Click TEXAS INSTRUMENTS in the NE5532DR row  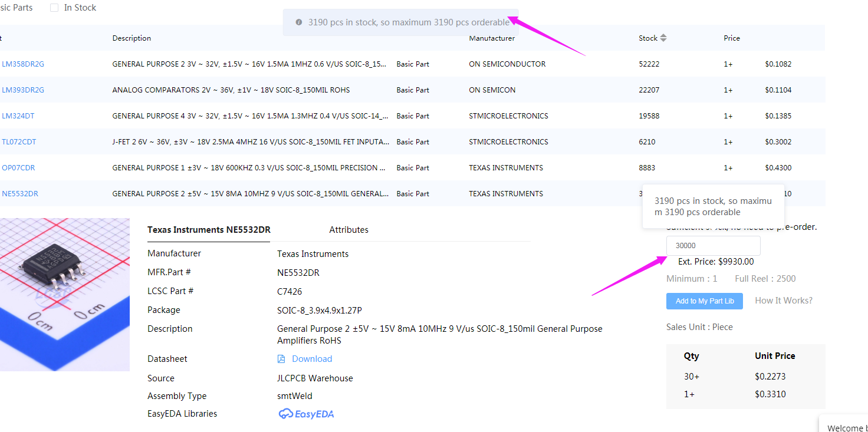pos(506,194)
